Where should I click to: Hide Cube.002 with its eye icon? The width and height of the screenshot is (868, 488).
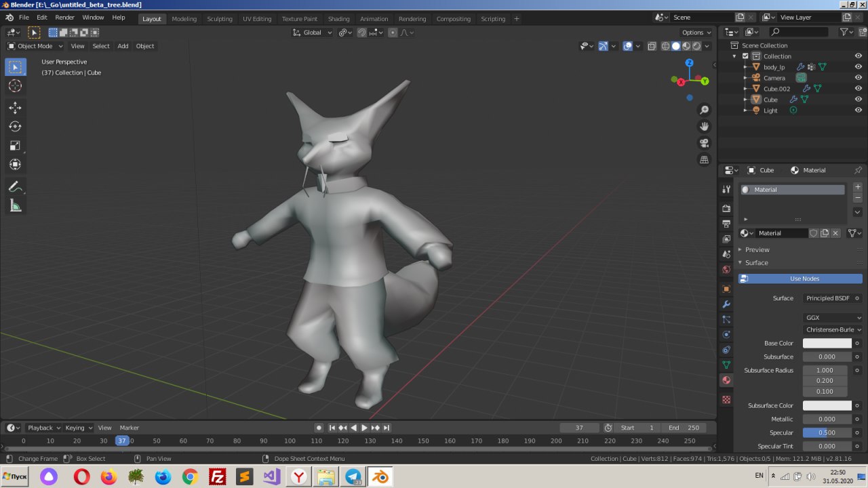tap(858, 89)
